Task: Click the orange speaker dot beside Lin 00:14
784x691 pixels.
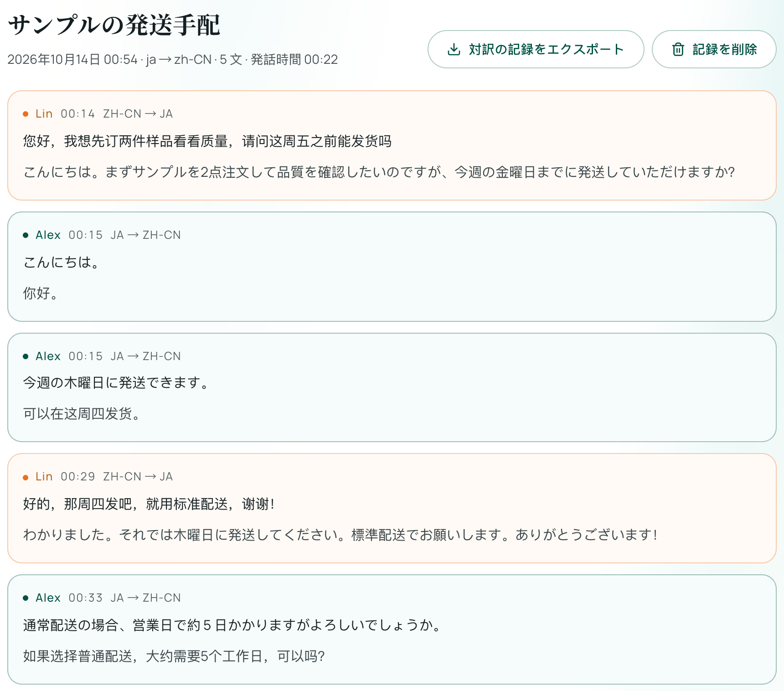Action: (26, 114)
